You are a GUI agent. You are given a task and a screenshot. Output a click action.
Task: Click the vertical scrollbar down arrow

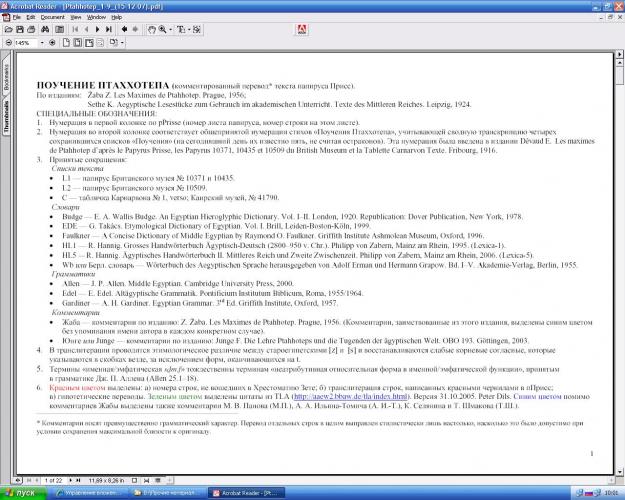click(x=619, y=474)
